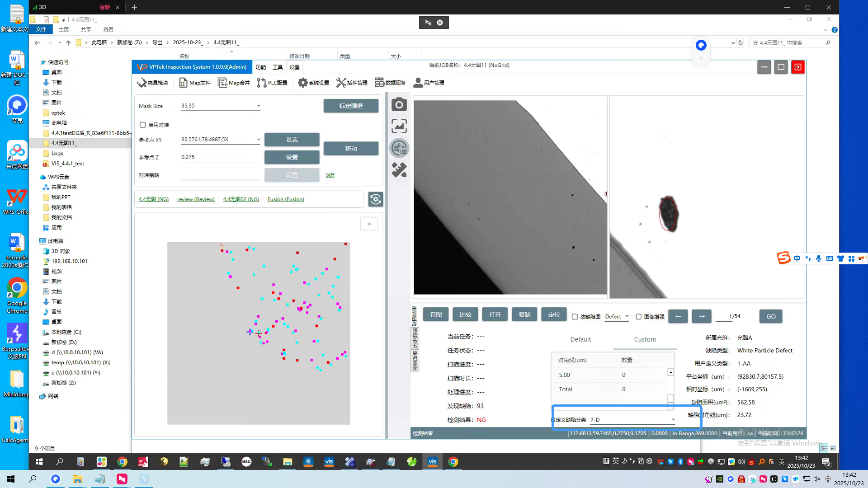Expand the Defect type dropdown

pos(627,316)
